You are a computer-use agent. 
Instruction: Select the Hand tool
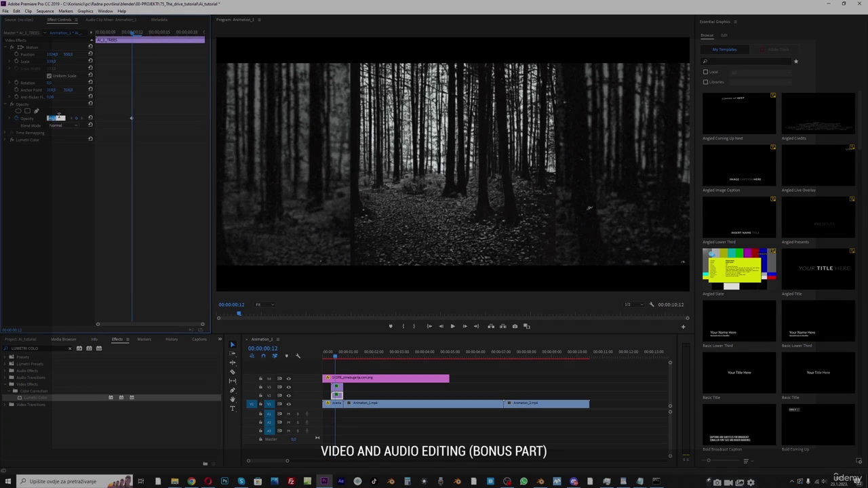tap(233, 399)
